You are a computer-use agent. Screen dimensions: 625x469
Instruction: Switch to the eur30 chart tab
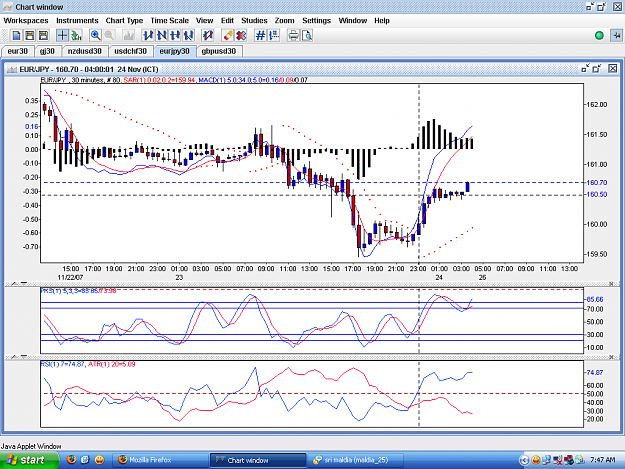coord(18,51)
